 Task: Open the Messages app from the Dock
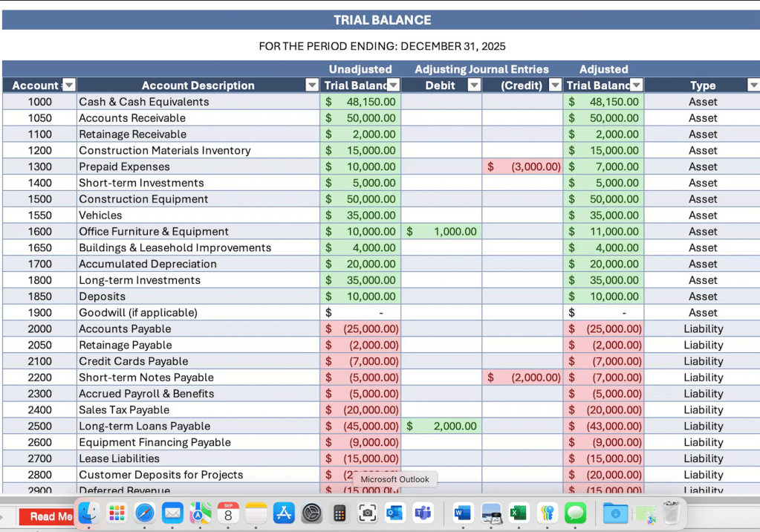574,513
